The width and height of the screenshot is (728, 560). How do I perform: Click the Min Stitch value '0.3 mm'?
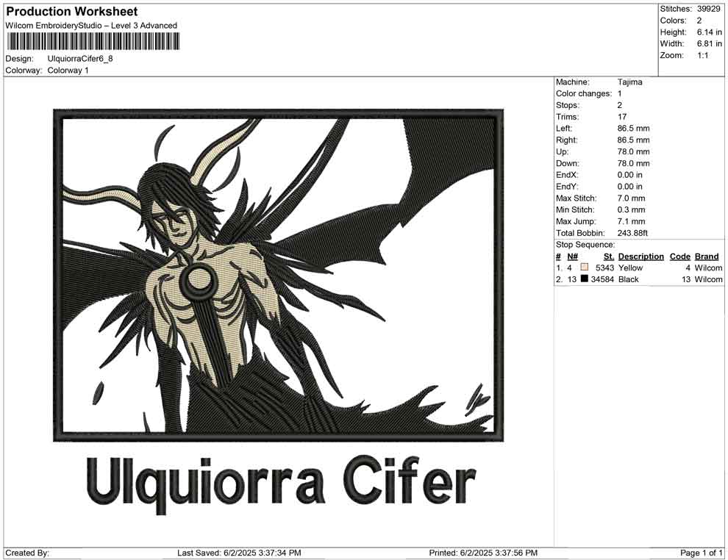pyautogui.click(x=632, y=209)
